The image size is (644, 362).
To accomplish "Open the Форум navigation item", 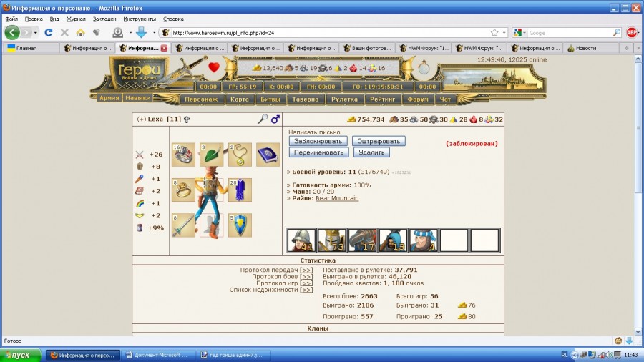I will pos(418,99).
